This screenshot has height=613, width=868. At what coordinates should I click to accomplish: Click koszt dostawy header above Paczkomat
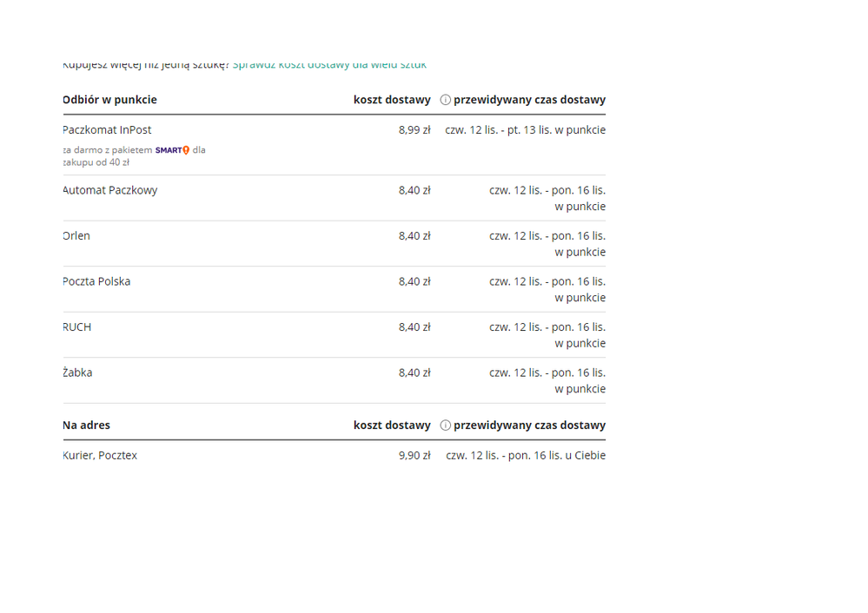[392, 100]
